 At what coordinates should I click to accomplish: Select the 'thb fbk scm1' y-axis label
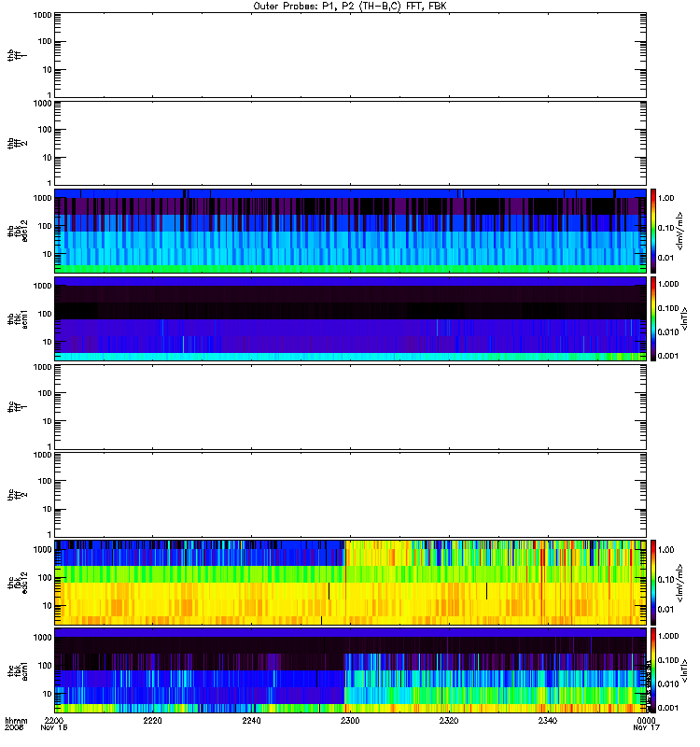point(17,318)
